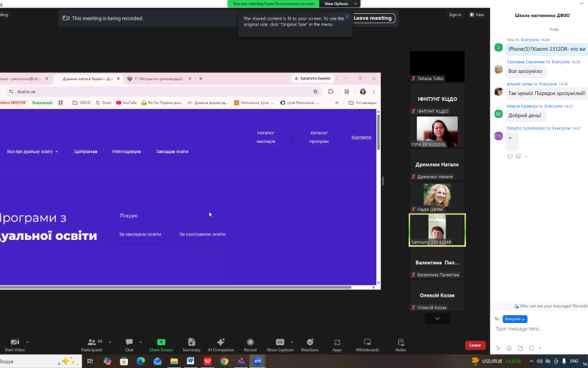The width and height of the screenshot is (588, 368).
Task: Click Sign in at the top
Action: click(455, 15)
